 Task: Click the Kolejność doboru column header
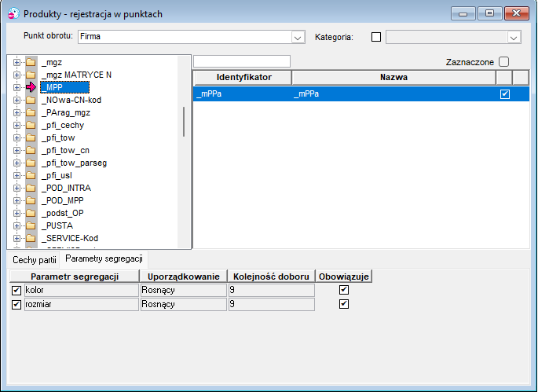[x=271, y=277]
